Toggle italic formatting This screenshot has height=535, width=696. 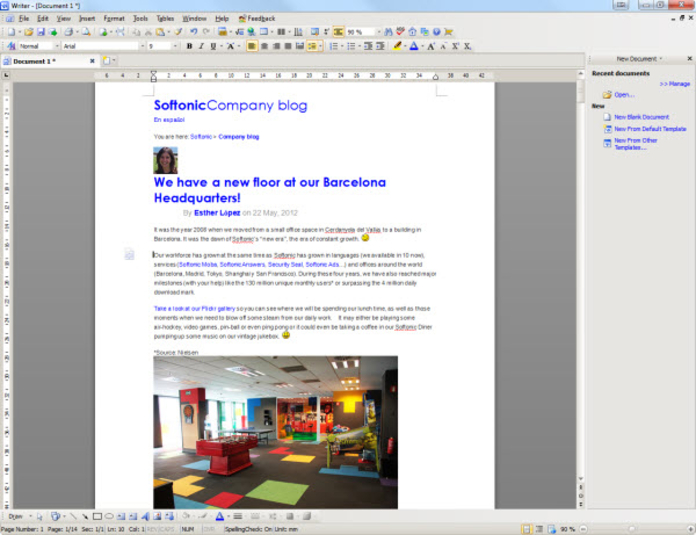[x=201, y=46]
